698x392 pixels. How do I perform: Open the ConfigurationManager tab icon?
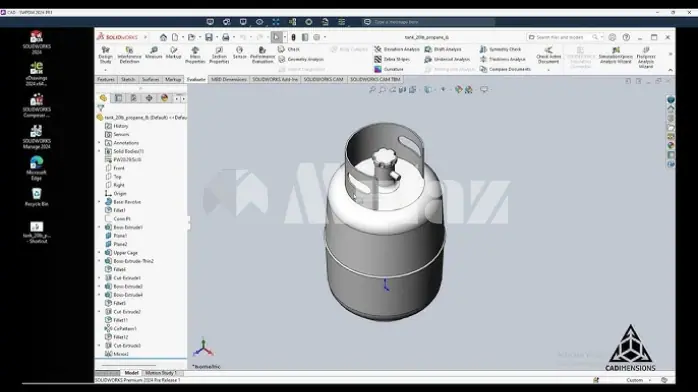[134, 98]
